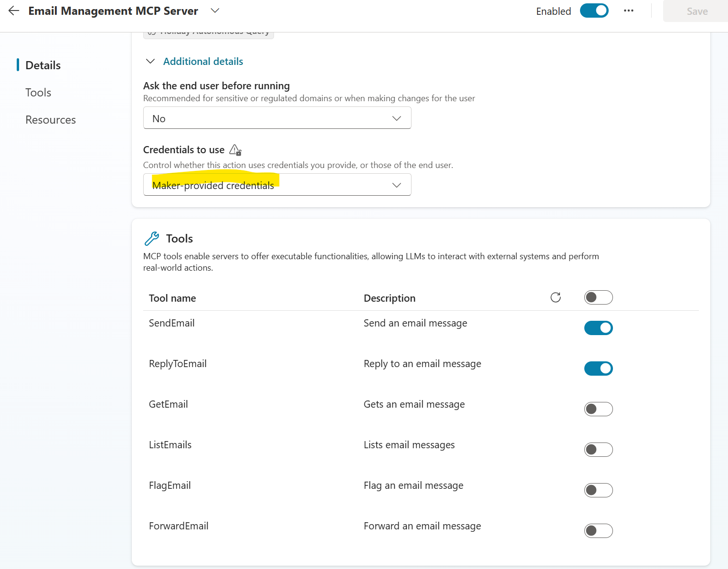Turn off the SendEmail tool toggle

[x=598, y=328]
